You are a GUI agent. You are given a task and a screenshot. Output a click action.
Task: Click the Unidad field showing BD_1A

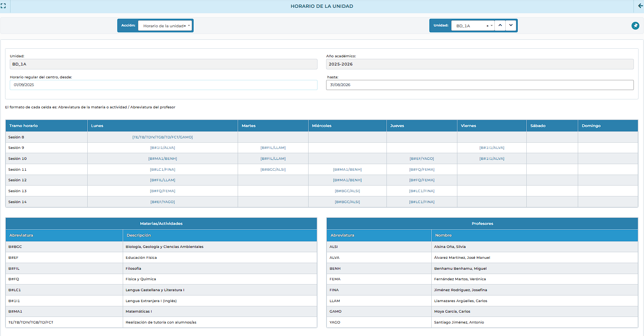tap(163, 64)
